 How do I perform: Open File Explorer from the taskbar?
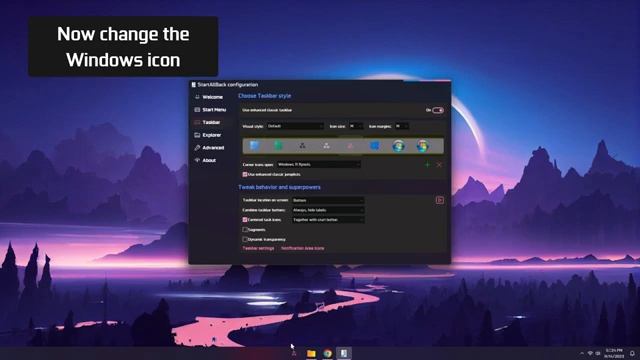(x=311, y=353)
